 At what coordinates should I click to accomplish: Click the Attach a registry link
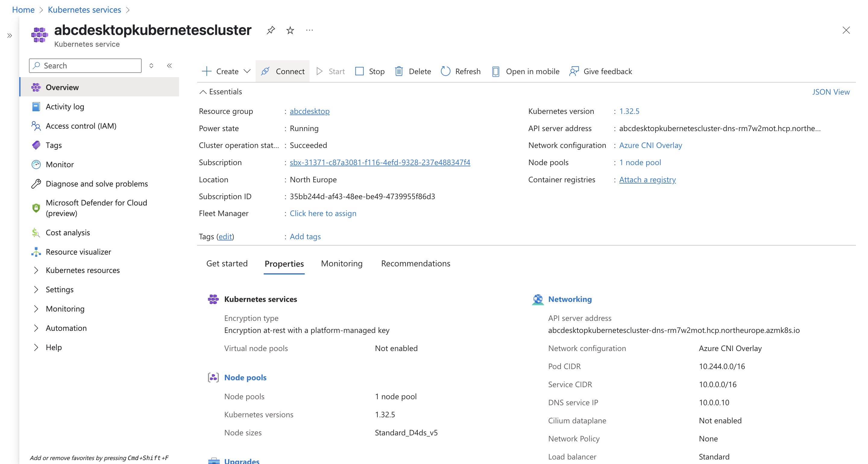(x=647, y=180)
